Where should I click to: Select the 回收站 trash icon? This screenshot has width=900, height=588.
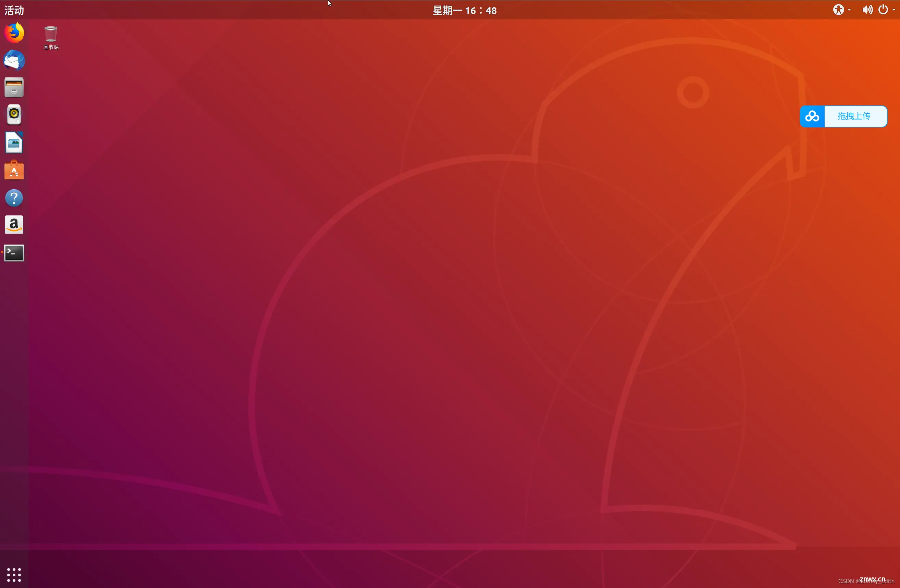coord(51,38)
